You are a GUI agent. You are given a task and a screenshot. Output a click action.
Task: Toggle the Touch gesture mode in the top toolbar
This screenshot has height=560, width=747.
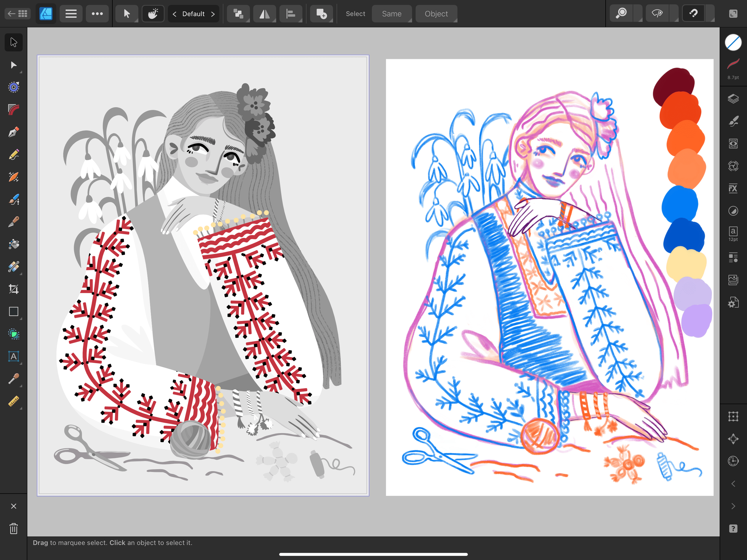click(x=153, y=13)
